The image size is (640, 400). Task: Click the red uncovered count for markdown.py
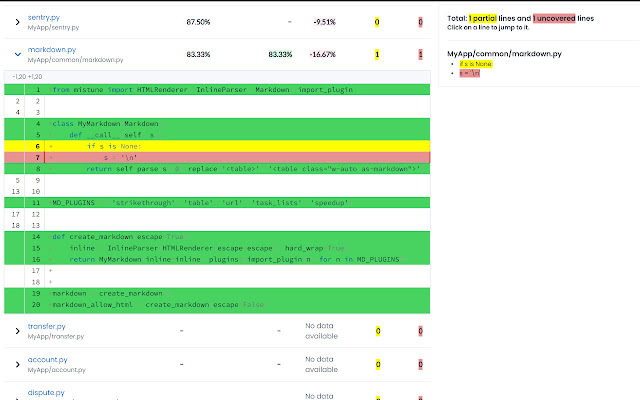pos(420,54)
